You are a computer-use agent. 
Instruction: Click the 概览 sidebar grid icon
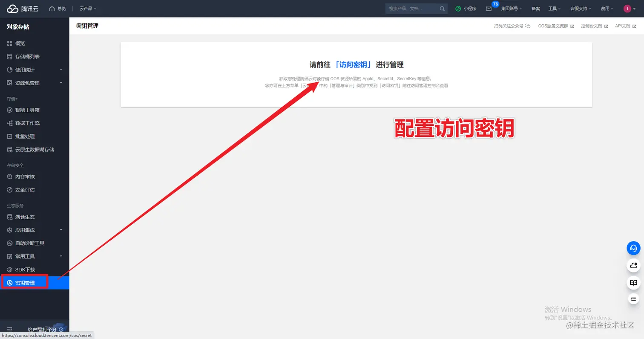point(10,43)
